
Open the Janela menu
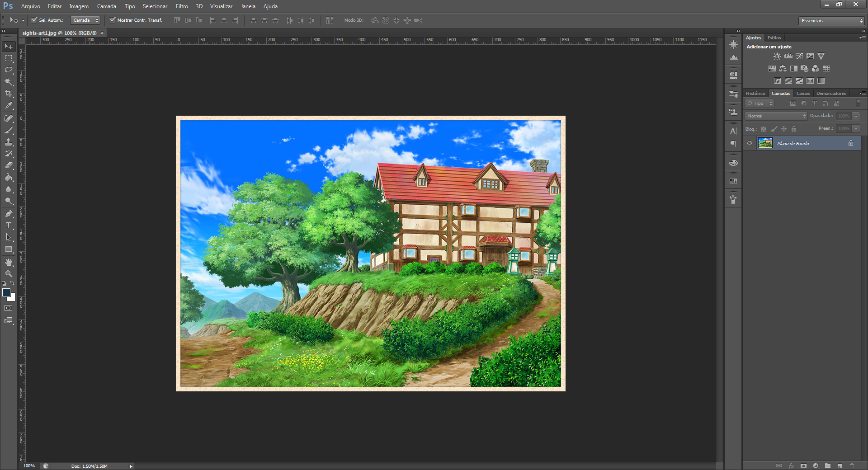click(248, 6)
